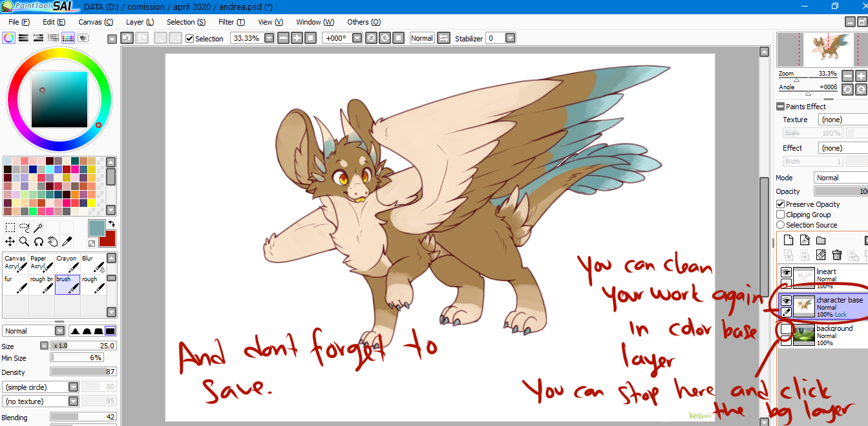Screen dimensions: 868x426
Task: Toggle the Selection checkbox in toolbar
Action: click(x=189, y=39)
